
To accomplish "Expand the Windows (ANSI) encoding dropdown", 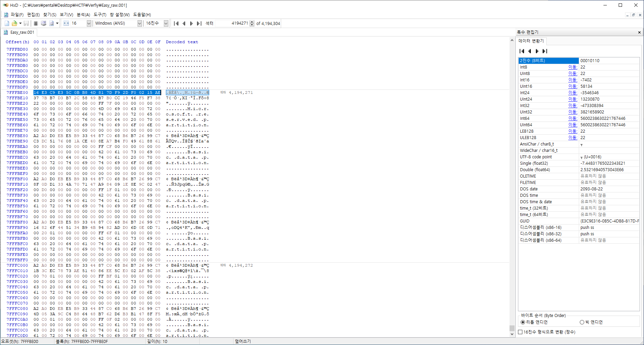I will [140, 23].
